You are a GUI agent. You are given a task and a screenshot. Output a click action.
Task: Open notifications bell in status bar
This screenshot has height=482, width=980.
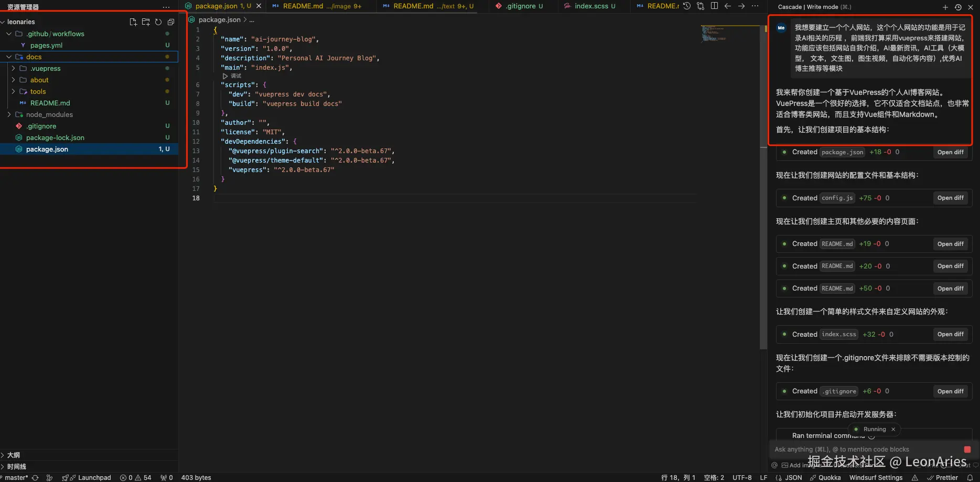pos(970,478)
